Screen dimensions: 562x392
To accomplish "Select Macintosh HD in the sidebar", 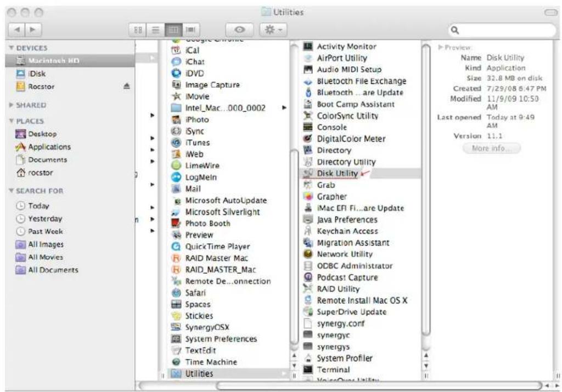I will (70, 60).
